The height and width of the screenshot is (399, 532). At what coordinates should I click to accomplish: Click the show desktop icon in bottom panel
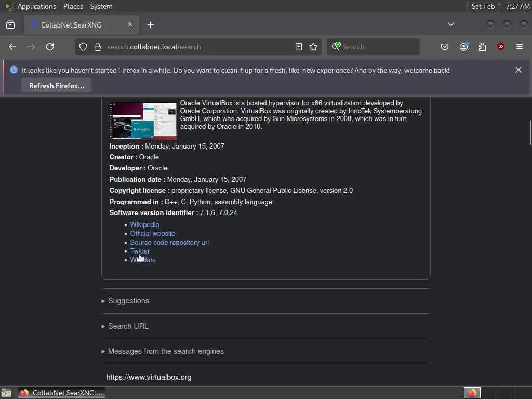click(6, 393)
